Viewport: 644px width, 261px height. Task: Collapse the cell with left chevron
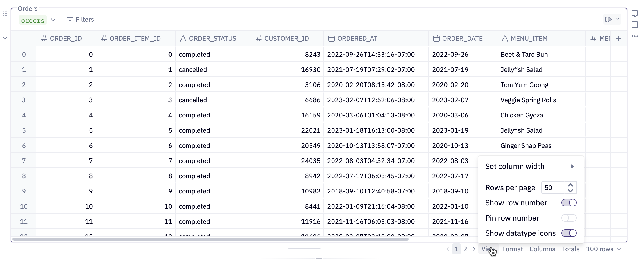5,38
